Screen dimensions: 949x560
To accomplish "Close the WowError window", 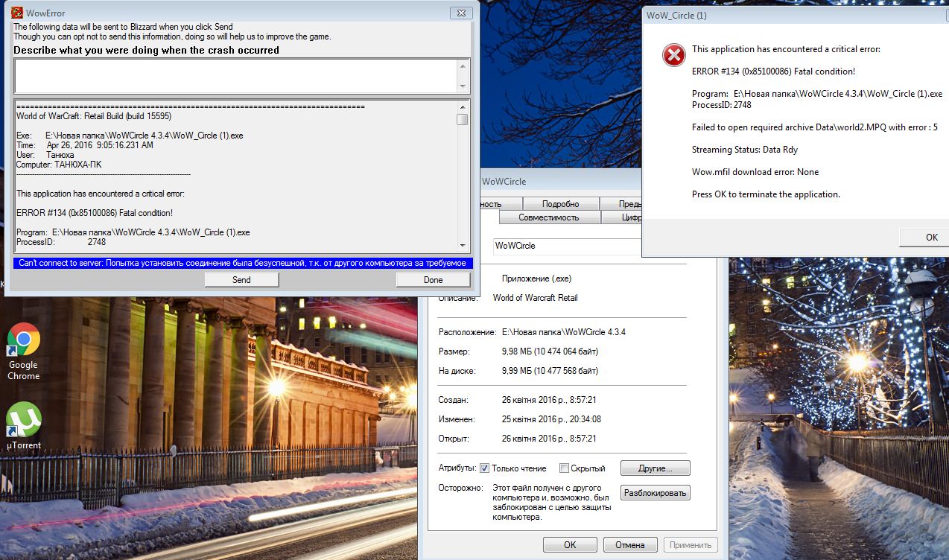I will (x=462, y=13).
